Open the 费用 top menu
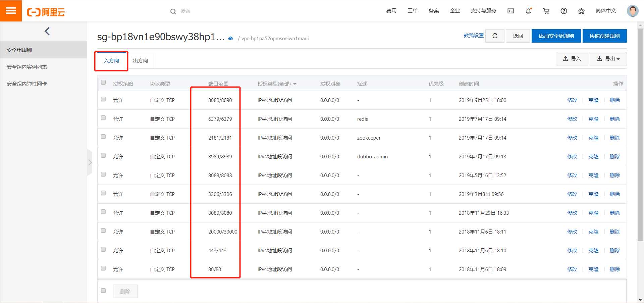This screenshot has height=303, width=644. 391,11
